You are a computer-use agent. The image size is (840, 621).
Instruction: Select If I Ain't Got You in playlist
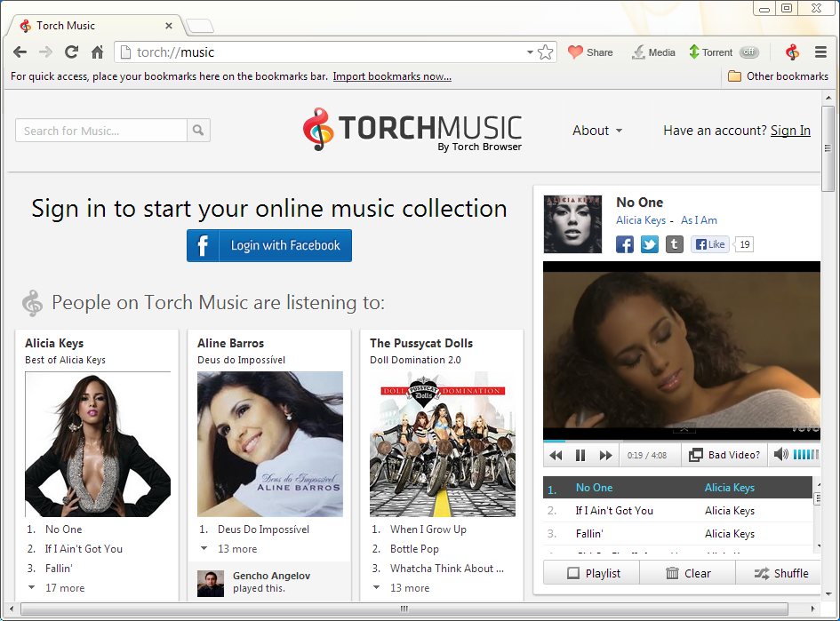click(677, 511)
